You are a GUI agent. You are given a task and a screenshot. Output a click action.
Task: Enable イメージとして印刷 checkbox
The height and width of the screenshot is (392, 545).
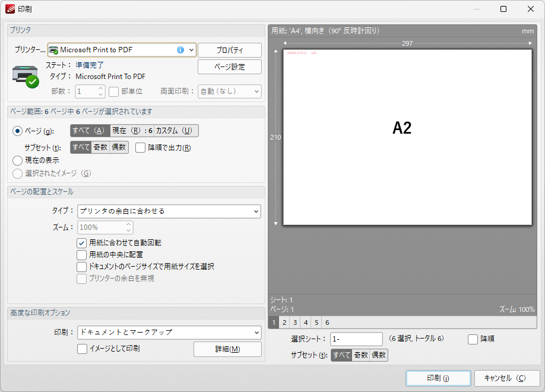pos(82,349)
